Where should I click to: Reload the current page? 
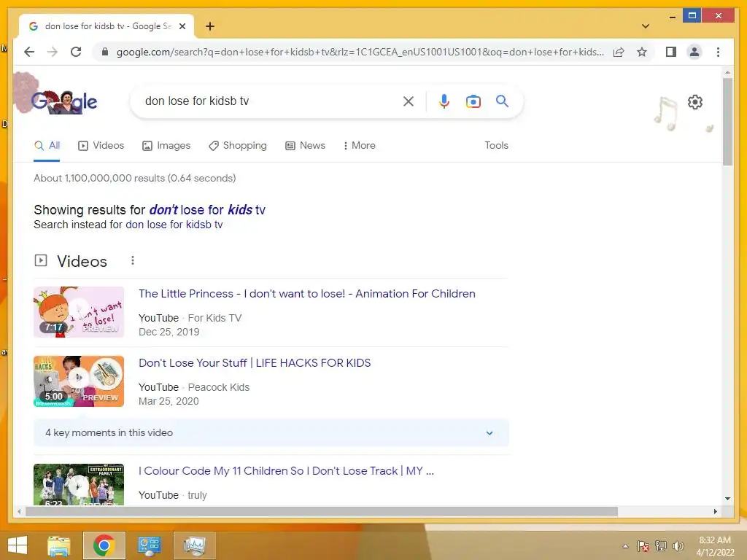(x=76, y=52)
